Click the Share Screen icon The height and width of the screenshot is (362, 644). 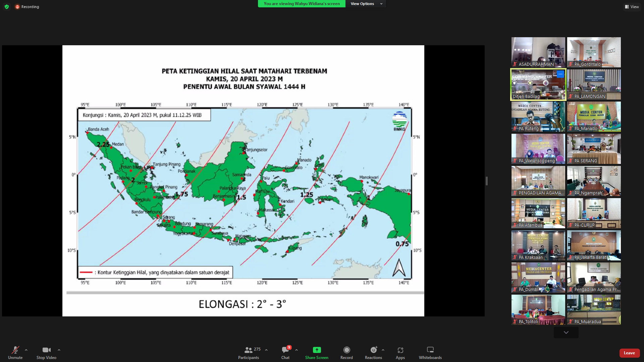317,350
